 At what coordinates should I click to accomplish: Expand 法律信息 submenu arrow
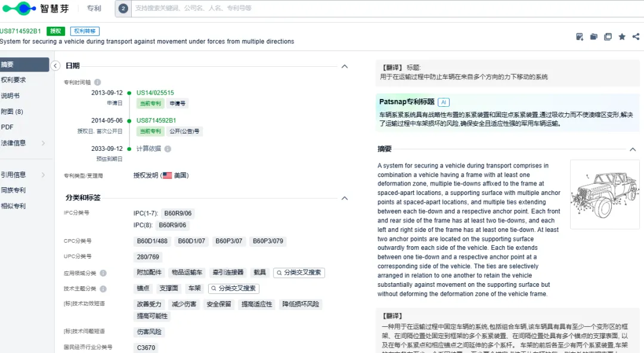point(43,143)
